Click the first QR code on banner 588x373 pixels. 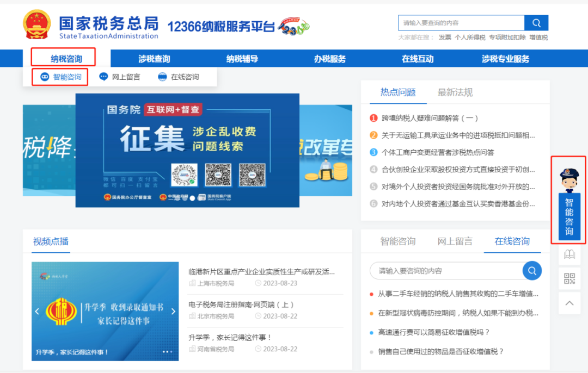pyautogui.click(x=184, y=175)
